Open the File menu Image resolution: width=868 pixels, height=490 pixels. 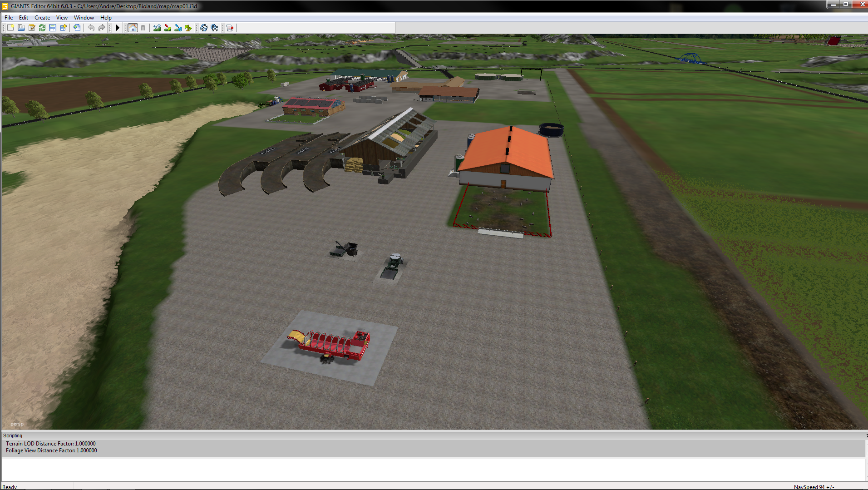pyautogui.click(x=9, y=18)
